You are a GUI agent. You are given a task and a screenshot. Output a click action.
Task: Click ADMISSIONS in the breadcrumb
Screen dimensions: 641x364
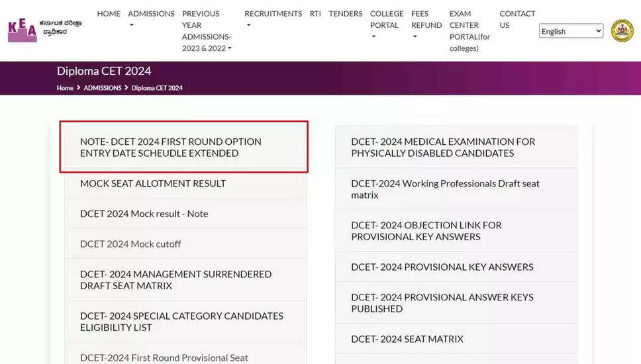tap(103, 88)
